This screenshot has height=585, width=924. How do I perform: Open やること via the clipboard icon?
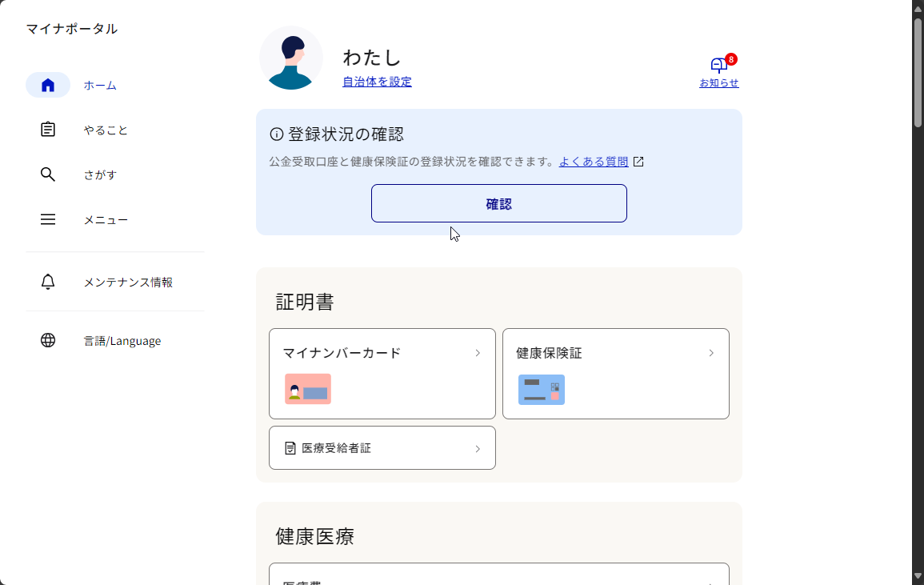tap(47, 129)
